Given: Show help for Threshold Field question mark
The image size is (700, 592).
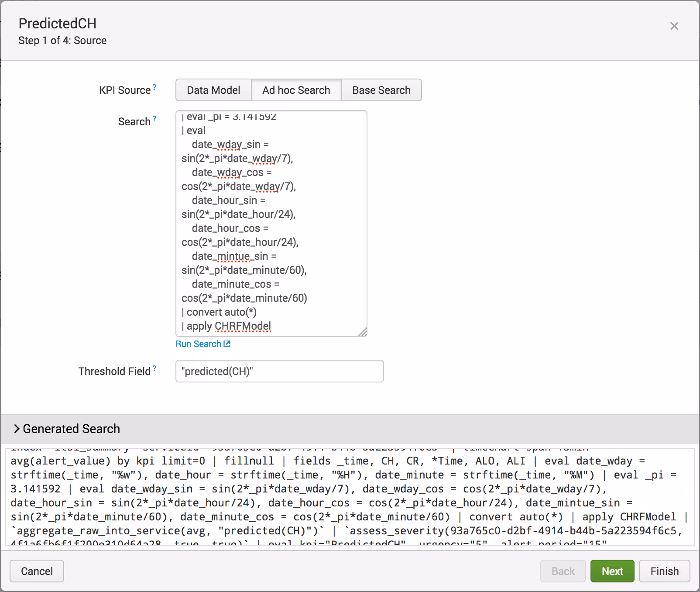Looking at the screenshot, I should (x=154, y=368).
